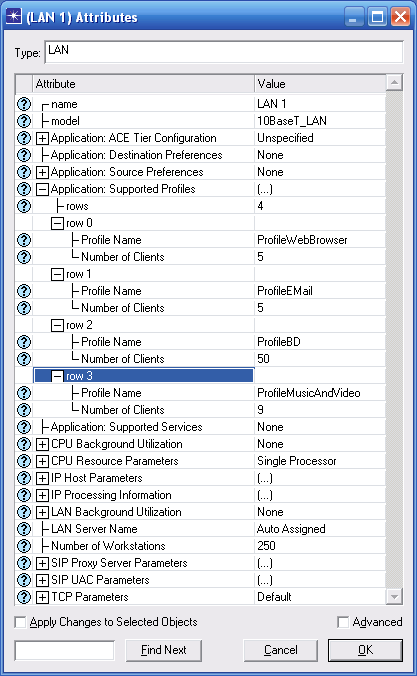Click the LAN 1 name value

click(x=272, y=104)
